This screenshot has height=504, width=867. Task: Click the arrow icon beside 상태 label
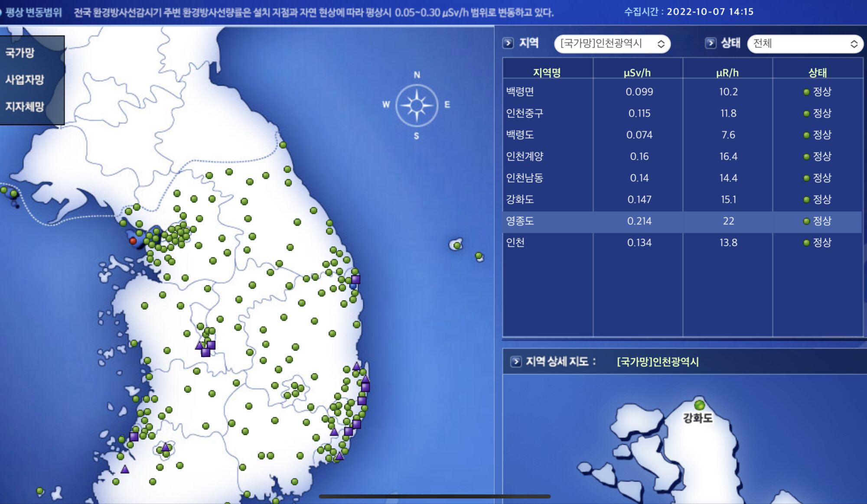click(711, 43)
